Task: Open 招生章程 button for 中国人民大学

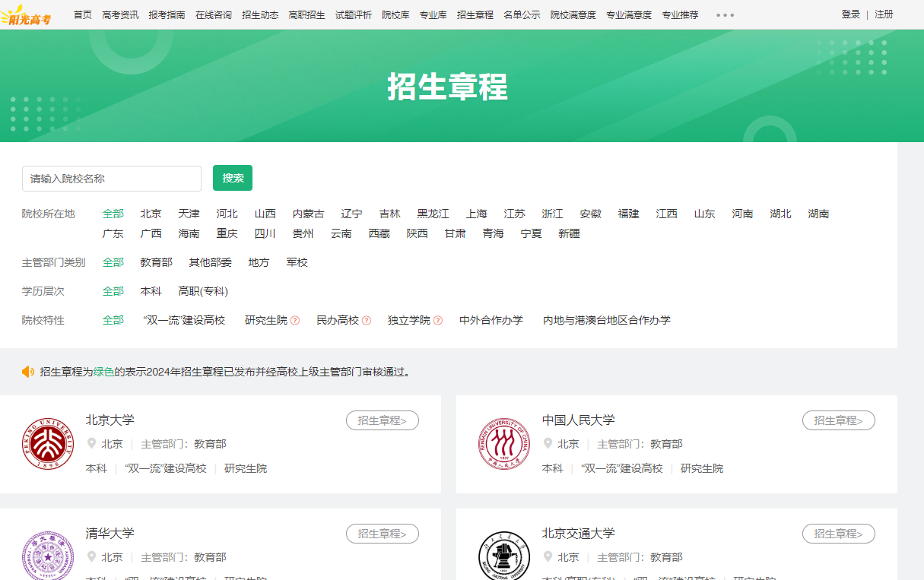Action: click(839, 420)
